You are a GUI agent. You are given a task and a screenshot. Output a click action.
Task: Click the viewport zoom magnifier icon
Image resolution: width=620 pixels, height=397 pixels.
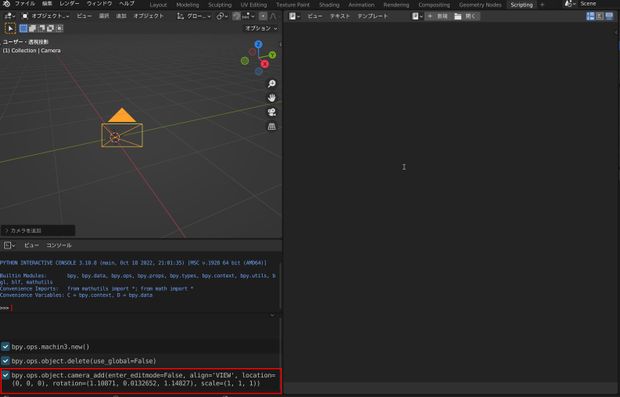pos(272,83)
